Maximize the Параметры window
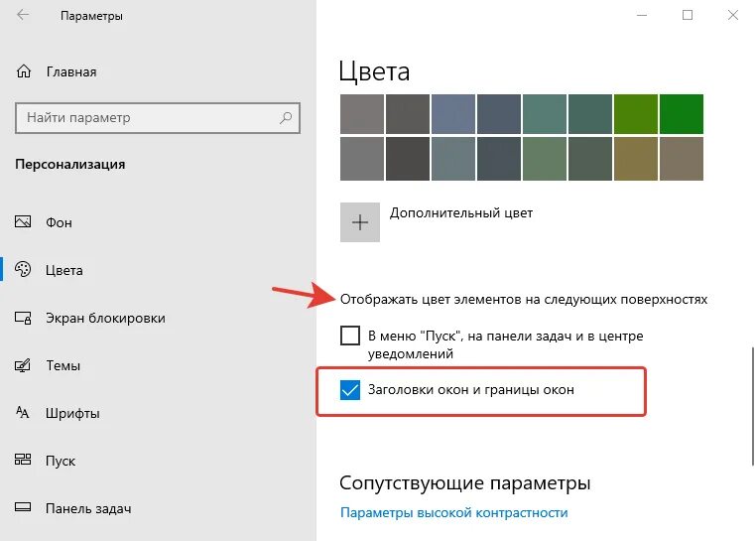Image resolution: width=756 pixels, height=541 pixels. 688,15
